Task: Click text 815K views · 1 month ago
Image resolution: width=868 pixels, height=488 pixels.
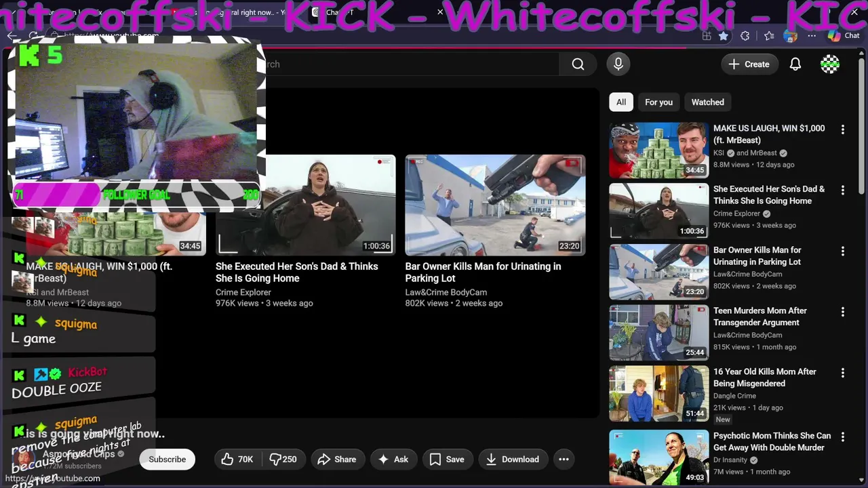Action: (x=755, y=347)
